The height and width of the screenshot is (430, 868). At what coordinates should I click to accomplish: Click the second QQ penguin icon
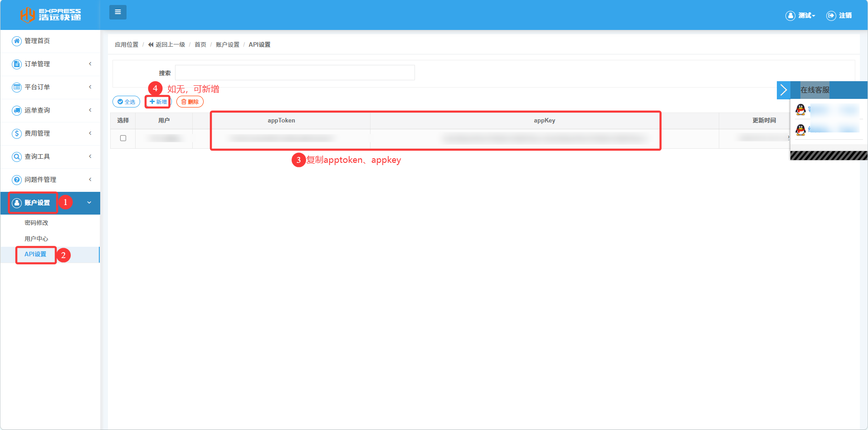click(x=801, y=130)
